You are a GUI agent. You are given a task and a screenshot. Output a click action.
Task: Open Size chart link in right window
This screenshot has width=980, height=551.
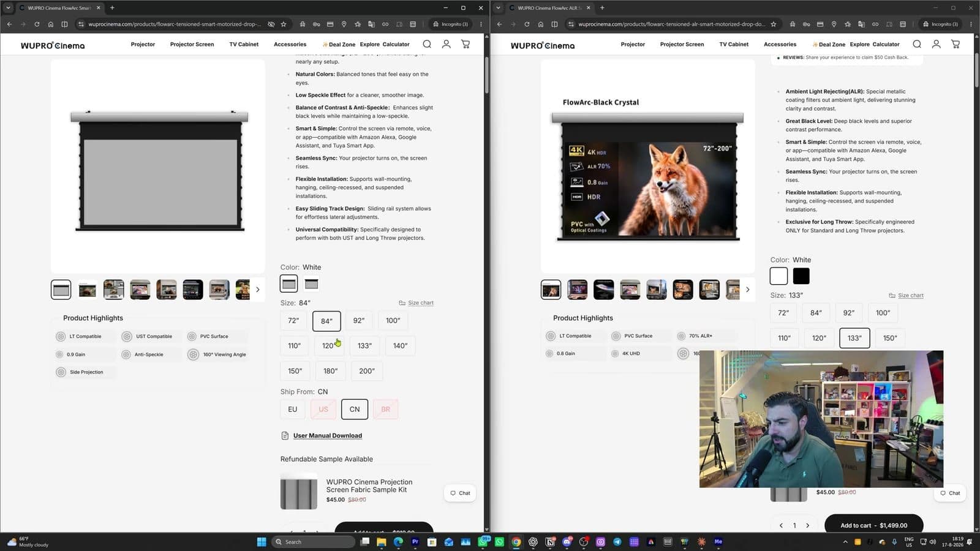[907, 296]
